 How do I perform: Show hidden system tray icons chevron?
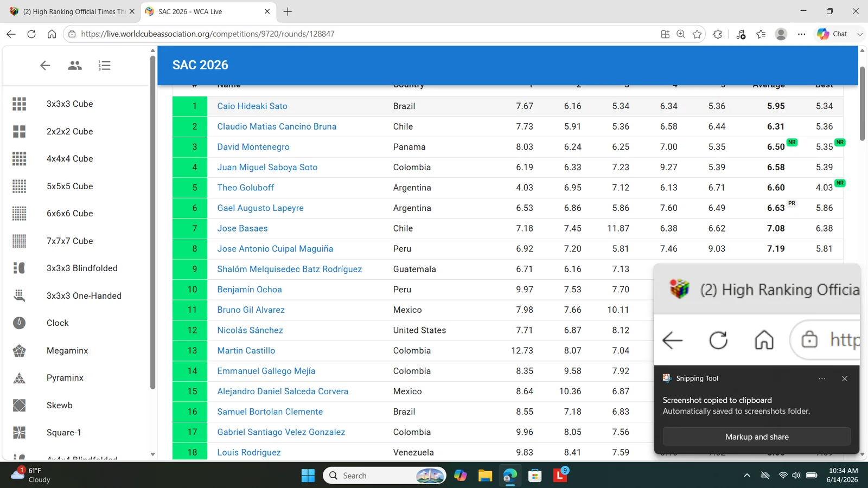tap(747, 476)
